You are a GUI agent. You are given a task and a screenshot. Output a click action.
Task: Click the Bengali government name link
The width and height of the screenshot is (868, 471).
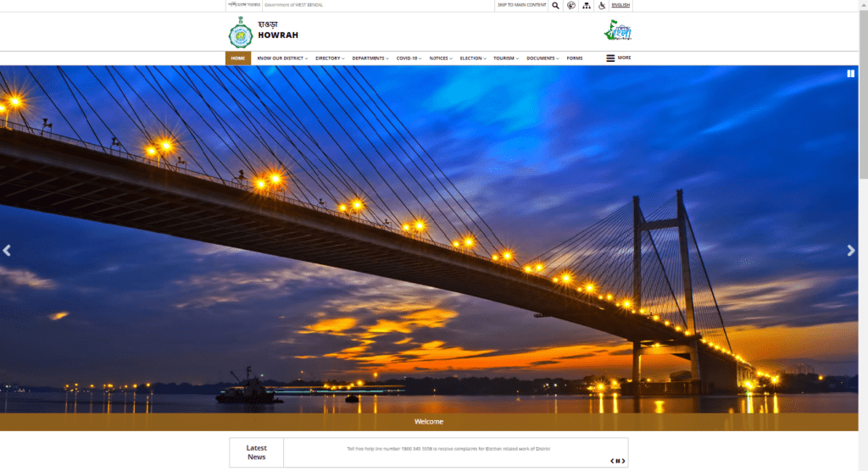click(244, 5)
